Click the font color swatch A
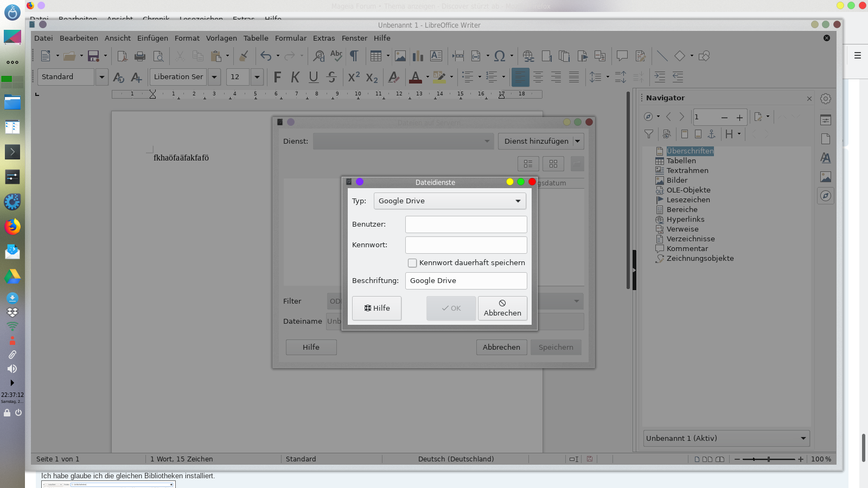Image resolution: width=868 pixels, height=488 pixels. (x=416, y=77)
